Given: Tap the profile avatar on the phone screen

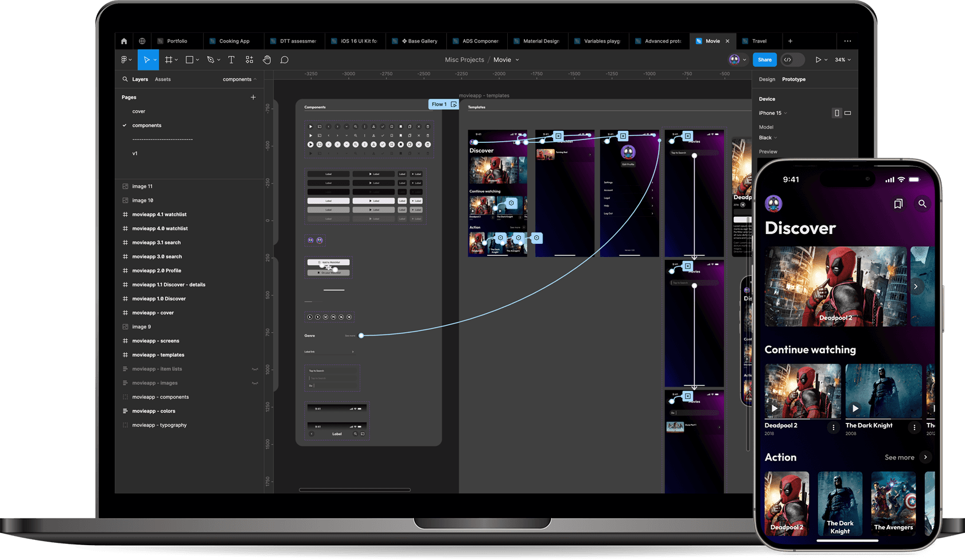Looking at the screenshot, I should pos(773,204).
